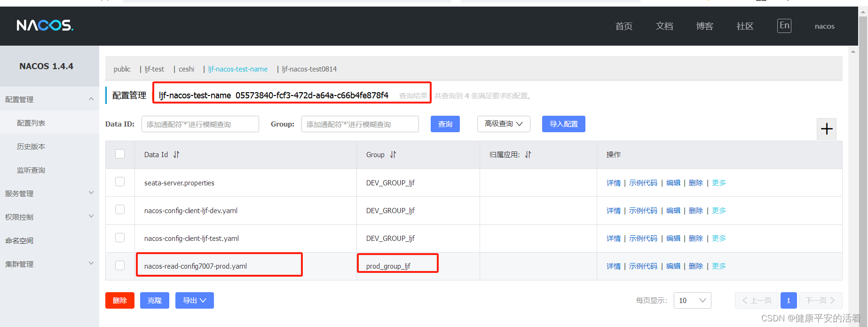Go to page 1 in pagination
The image size is (868, 327).
coord(789,300)
